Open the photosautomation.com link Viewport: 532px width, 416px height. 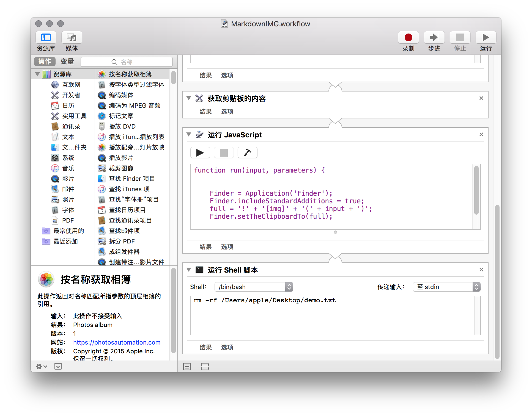click(x=117, y=342)
